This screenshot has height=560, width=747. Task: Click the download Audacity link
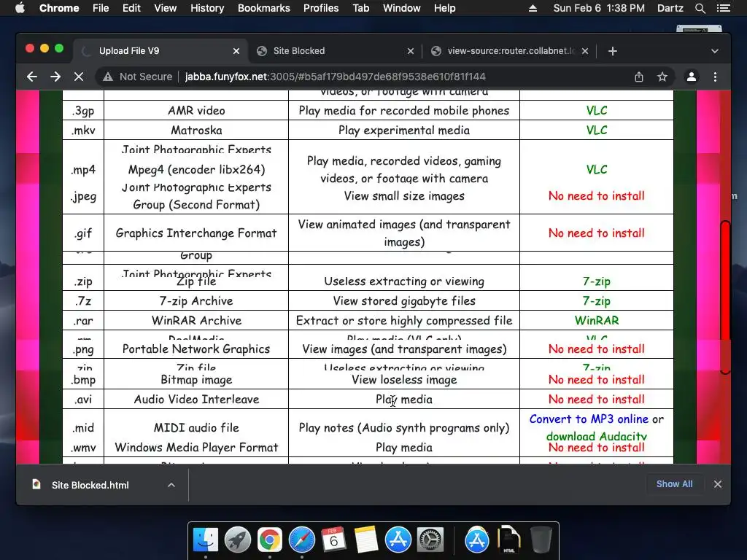click(x=597, y=436)
